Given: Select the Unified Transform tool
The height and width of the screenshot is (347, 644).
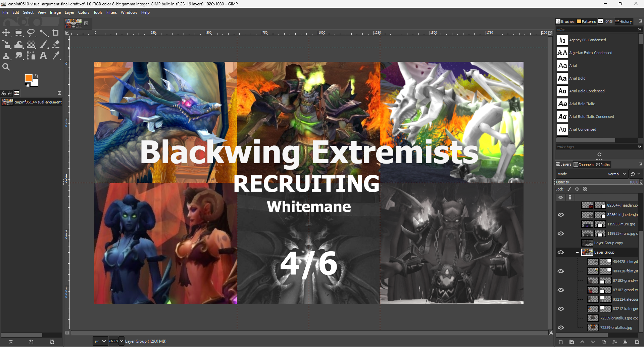Looking at the screenshot, I should tap(6, 44).
